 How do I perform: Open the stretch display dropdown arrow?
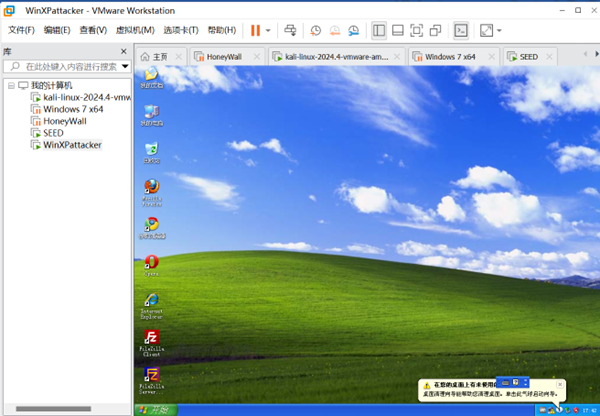pyautogui.click(x=499, y=31)
